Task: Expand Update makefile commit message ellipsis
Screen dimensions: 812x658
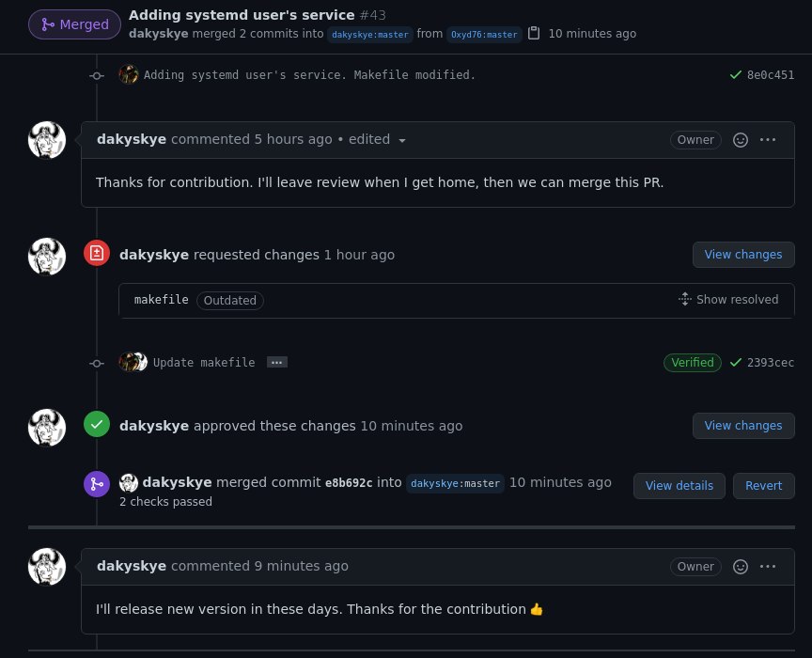Action: tap(277, 363)
